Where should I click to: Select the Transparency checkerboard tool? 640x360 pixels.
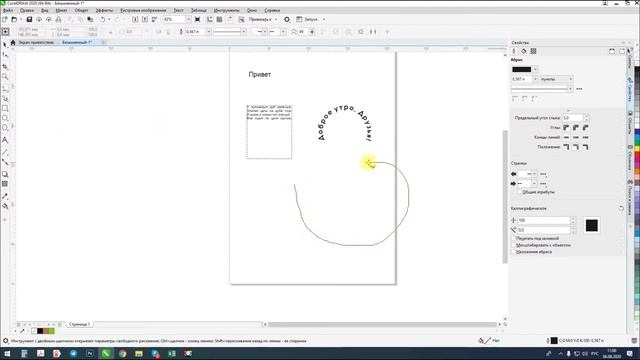pyautogui.click(x=5, y=184)
